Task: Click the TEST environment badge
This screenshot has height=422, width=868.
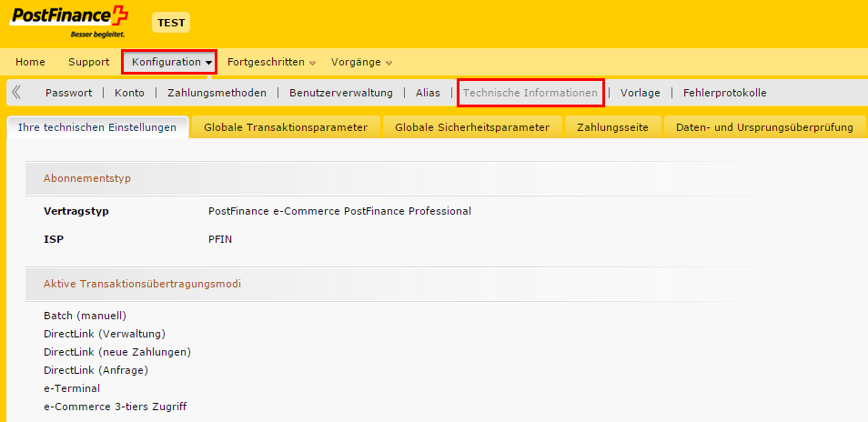Action: tap(171, 23)
